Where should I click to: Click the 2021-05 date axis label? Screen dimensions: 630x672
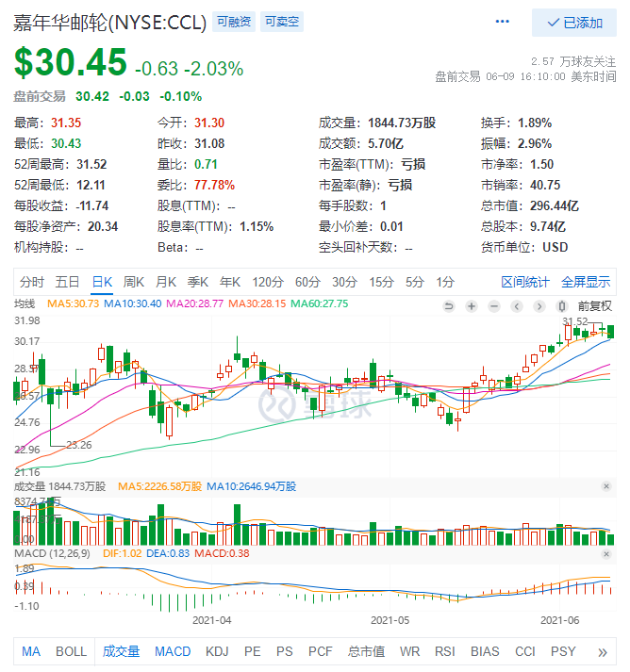pos(390,620)
